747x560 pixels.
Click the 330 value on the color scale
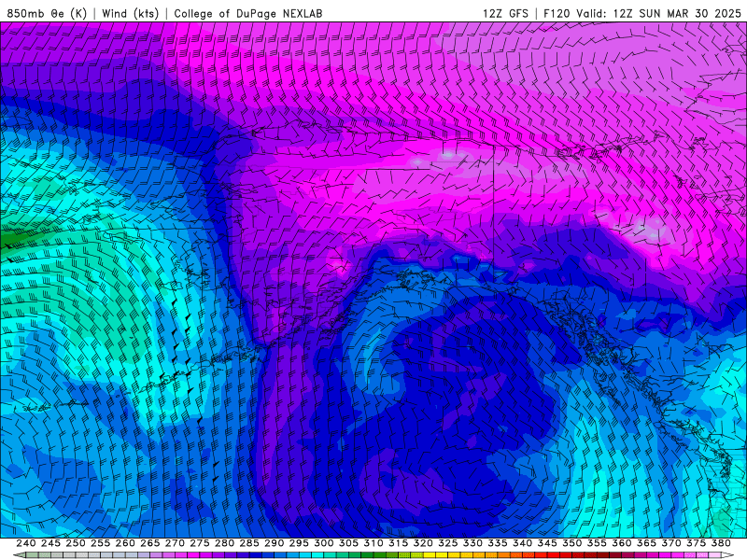[472, 543]
